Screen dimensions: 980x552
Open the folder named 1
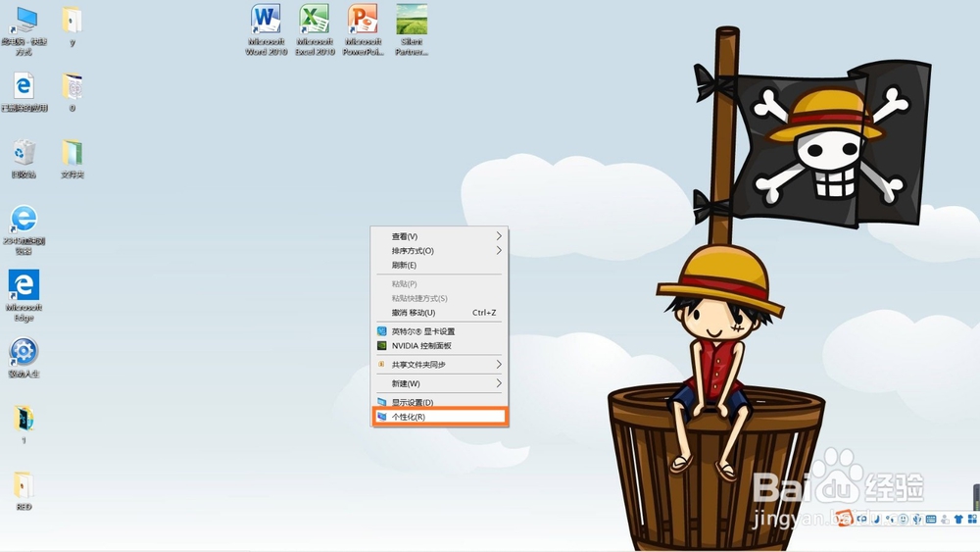pyautogui.click(x=24, y=424)
